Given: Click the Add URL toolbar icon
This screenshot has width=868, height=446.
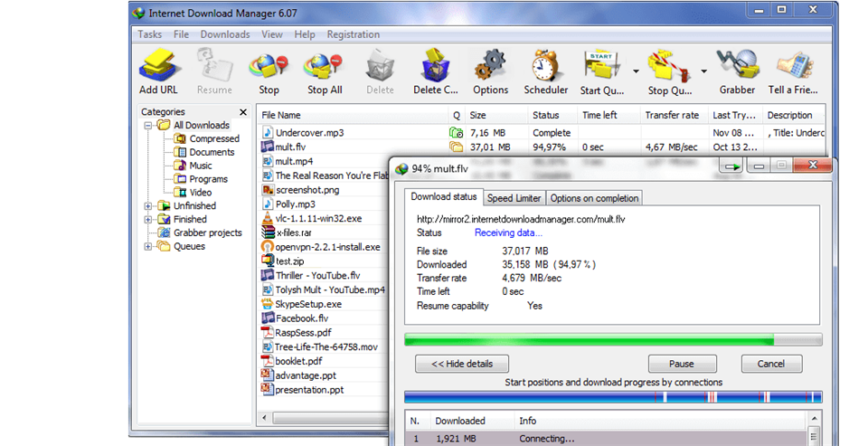Looking at the screenshot, I should click(158, 65).
